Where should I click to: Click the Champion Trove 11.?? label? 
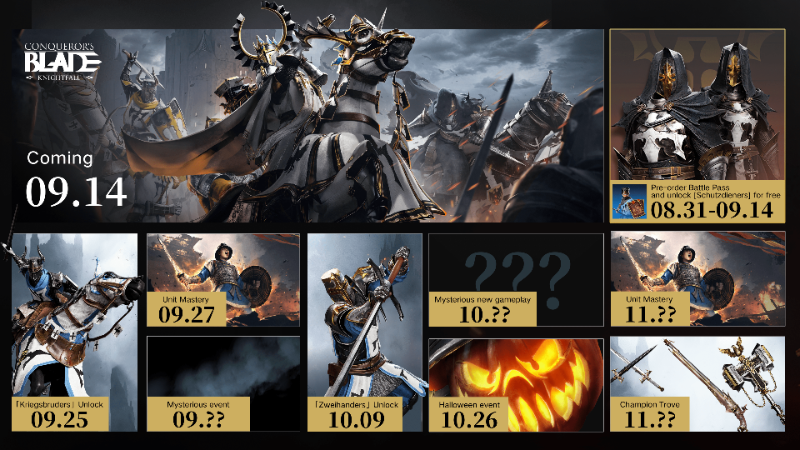tap(649, 415)
